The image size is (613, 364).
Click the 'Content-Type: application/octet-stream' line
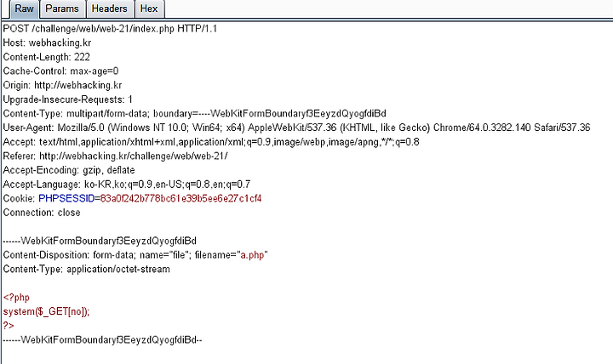(x=86, y=269)
